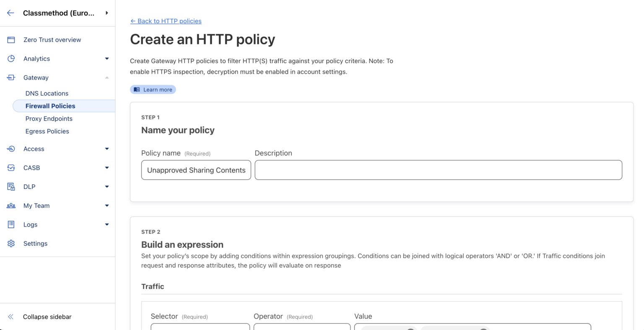Select the Analytics pie chart icon
The height and width of the screenshot is (330, 644).
coord(11,58)
